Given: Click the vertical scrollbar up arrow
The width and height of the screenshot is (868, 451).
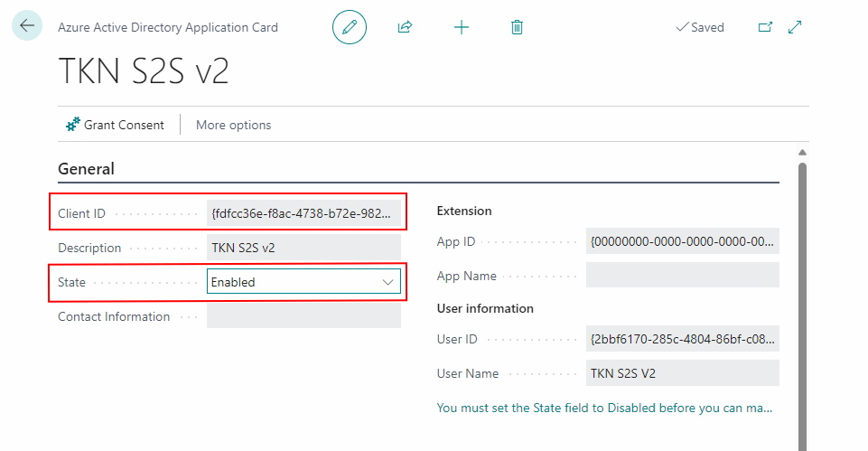Looking at the screenshot, I should click(802, 153).
